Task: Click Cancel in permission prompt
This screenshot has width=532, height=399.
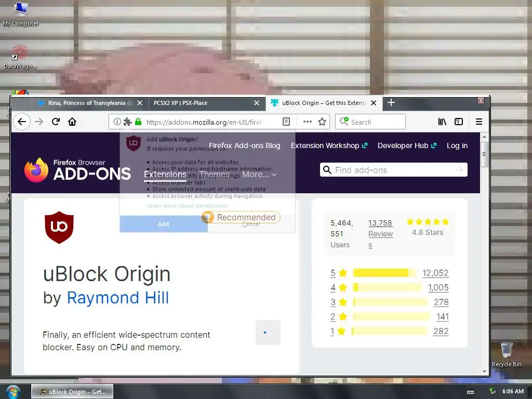Action: 251,224
